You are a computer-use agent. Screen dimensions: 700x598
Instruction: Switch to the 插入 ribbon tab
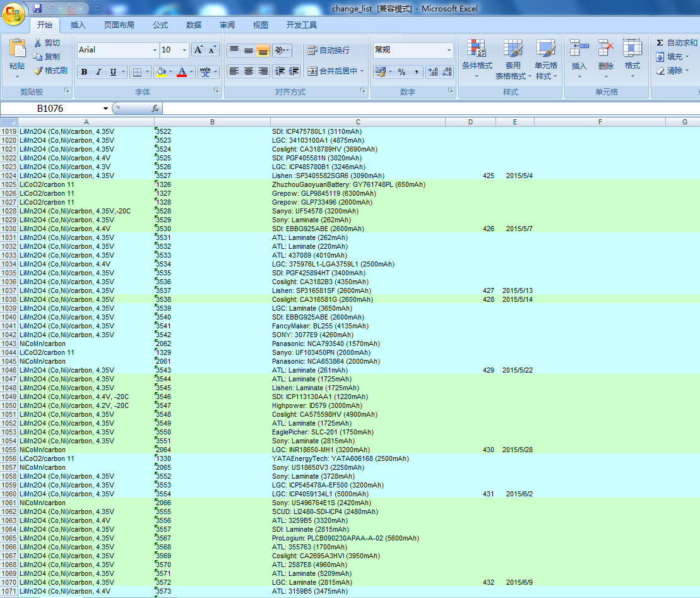78,25
